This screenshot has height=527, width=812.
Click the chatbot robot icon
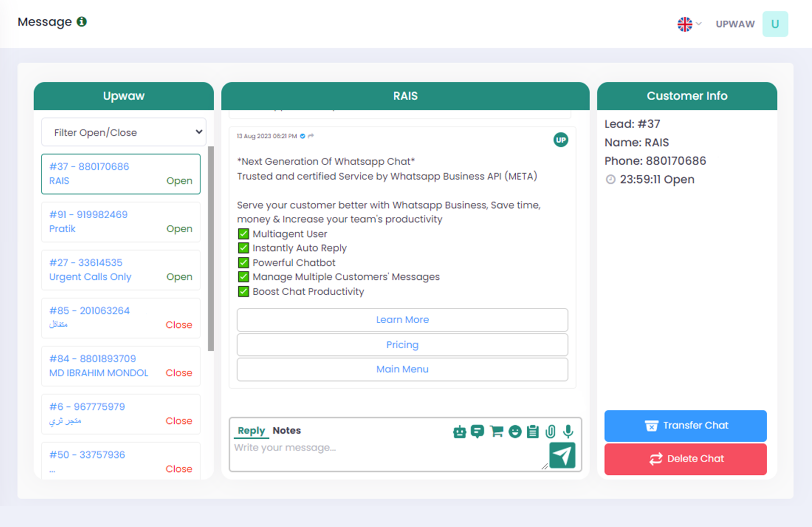pos(460,432)
